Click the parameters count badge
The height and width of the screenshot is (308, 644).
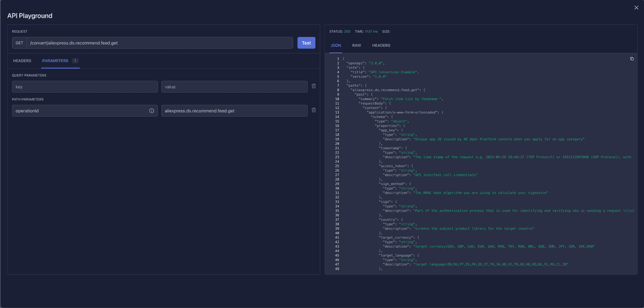[x=75, y=61]
